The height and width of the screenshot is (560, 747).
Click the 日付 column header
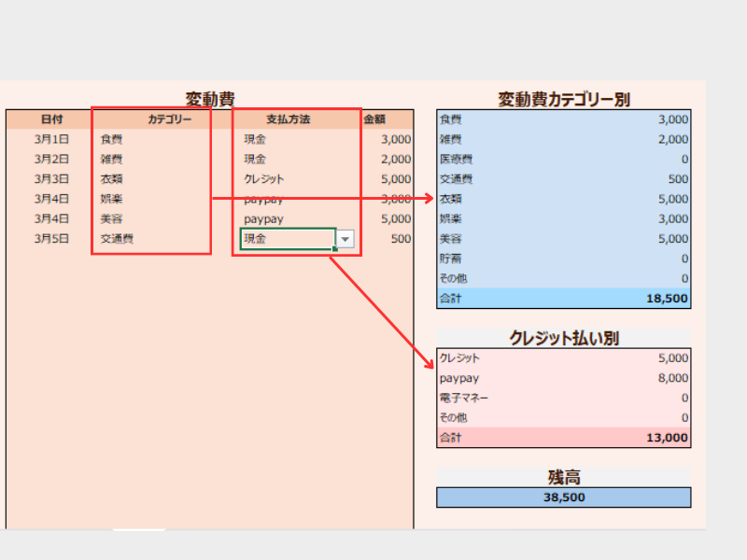51,119
